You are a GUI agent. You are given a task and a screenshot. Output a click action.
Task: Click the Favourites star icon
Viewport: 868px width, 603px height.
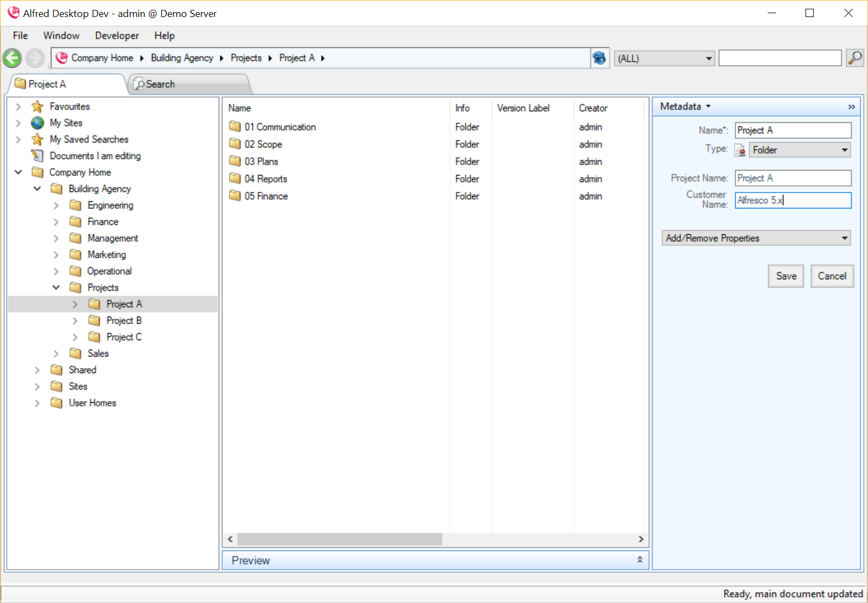click(37, 106)
